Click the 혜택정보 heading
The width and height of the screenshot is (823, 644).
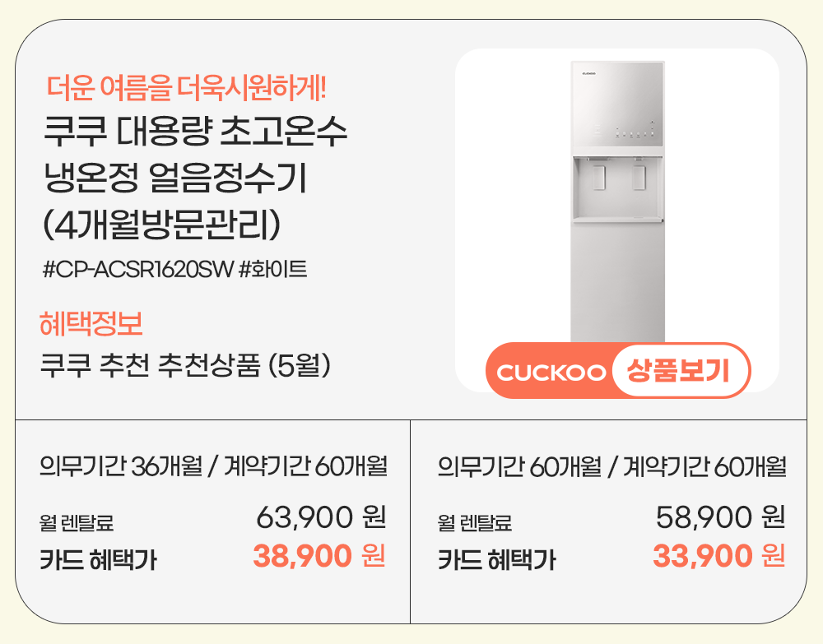pyautogui.click(x=91, y=324)
